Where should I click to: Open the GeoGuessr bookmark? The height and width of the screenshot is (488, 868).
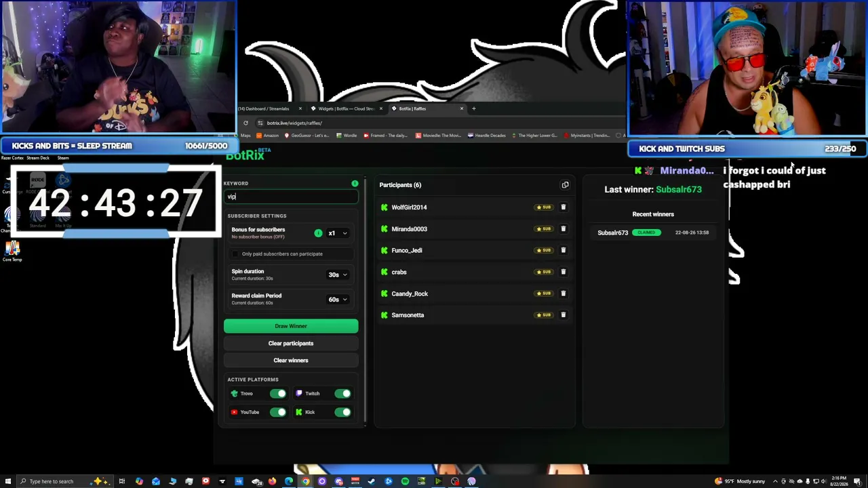pos(307,136)
